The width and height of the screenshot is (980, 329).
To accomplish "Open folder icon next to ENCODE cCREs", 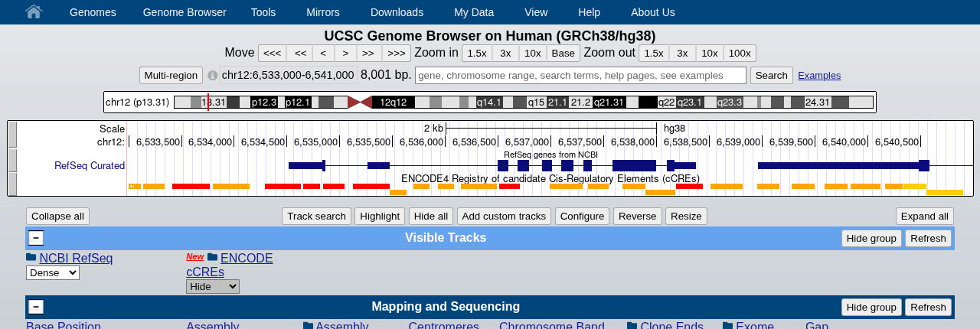I will (213, 257).
